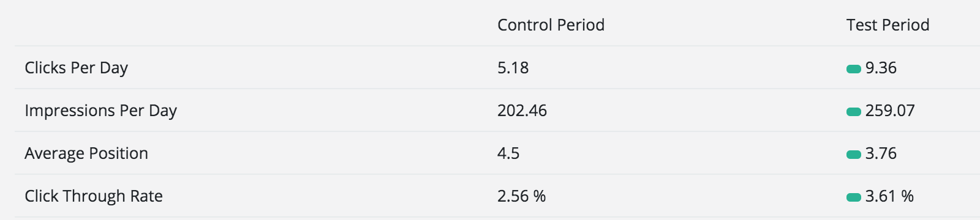Select the control value 2.56 %
The height and width of the screenshot is (220, 980).
[x=521, y=196]
